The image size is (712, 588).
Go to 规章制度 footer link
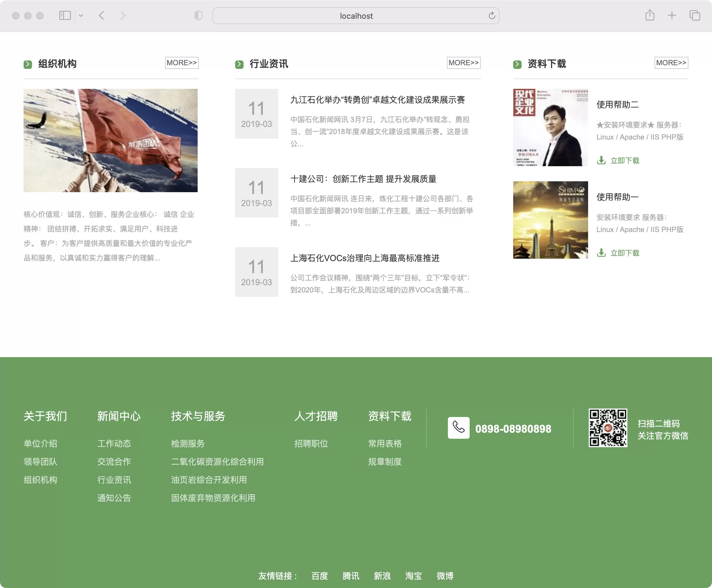coord(385,462)
